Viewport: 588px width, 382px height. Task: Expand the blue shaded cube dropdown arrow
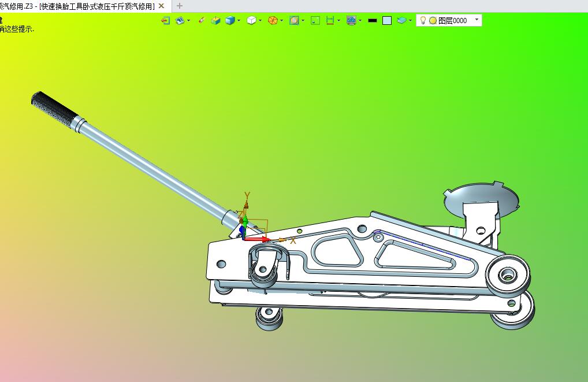pos(239,20)
